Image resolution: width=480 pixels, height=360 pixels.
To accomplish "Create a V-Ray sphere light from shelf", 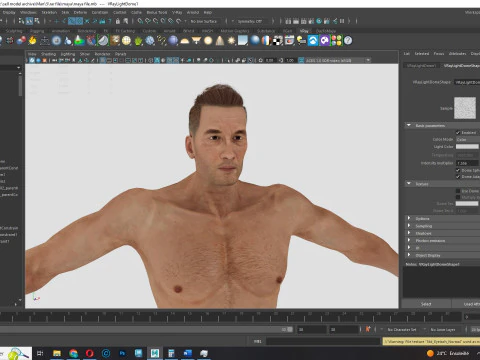I will pyautogui.click(x=208, y=41).
